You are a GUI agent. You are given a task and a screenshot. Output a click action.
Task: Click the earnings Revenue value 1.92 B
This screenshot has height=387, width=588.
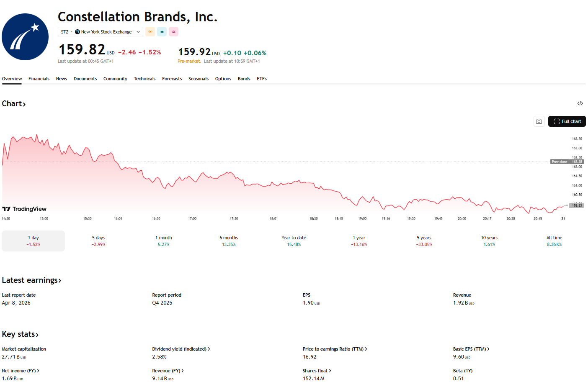coord(464,303)
